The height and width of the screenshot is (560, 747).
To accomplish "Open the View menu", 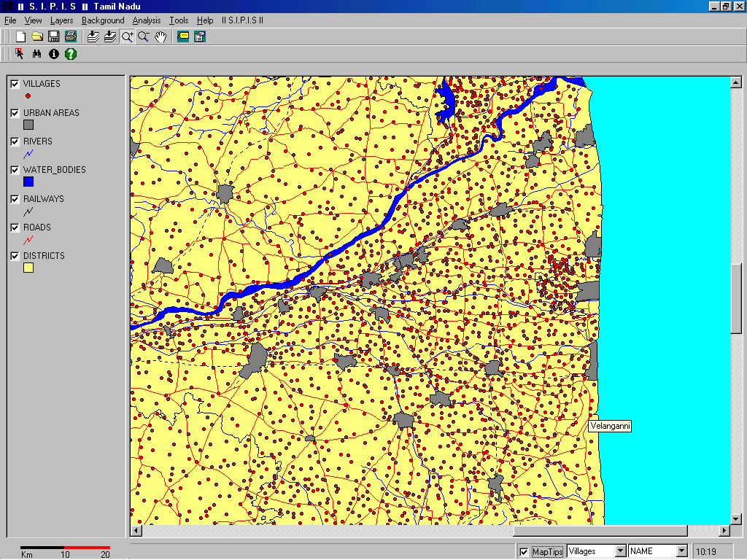I will click(34, 20).
